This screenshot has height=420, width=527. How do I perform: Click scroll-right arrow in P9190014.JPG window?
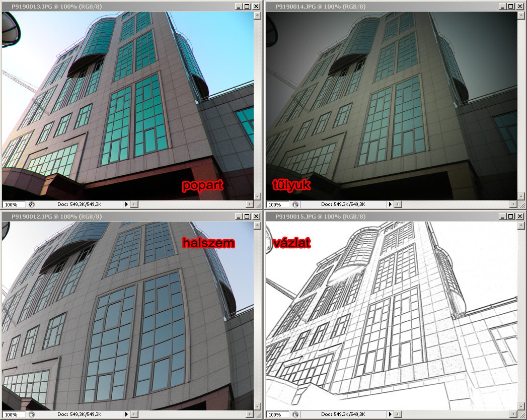(x=513, y=204)
